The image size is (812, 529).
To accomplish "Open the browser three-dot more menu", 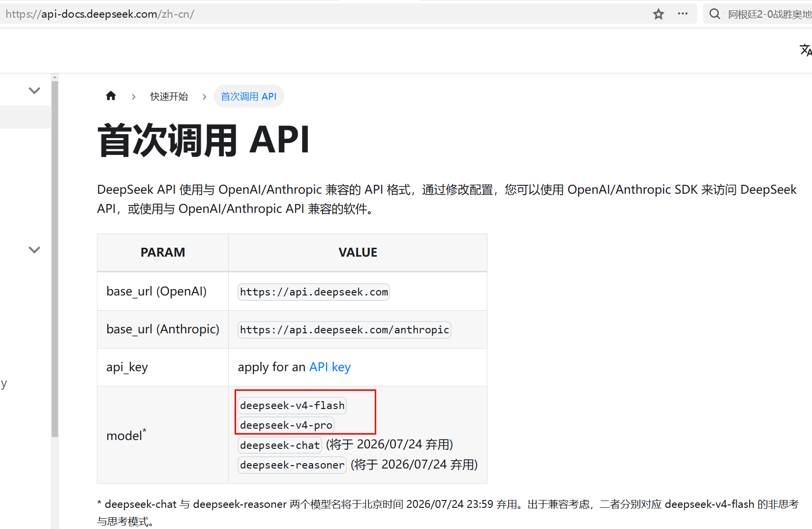I will coord(683,14).
